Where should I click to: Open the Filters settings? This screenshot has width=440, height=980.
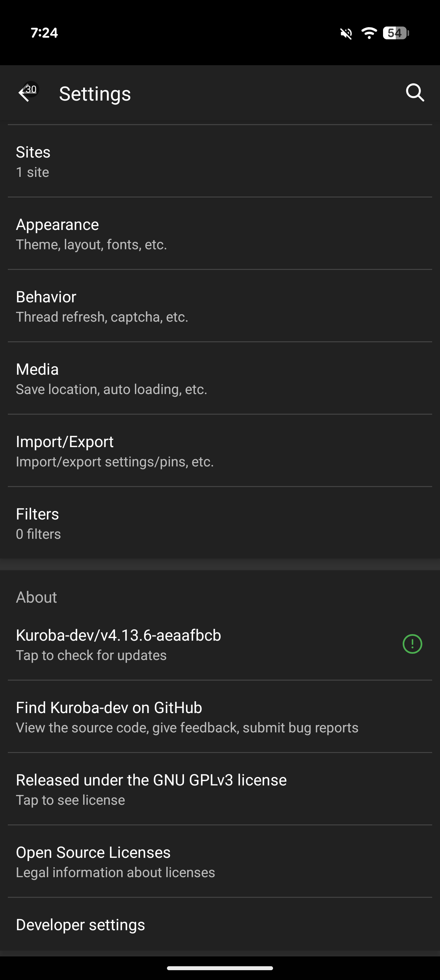(220, 523)
